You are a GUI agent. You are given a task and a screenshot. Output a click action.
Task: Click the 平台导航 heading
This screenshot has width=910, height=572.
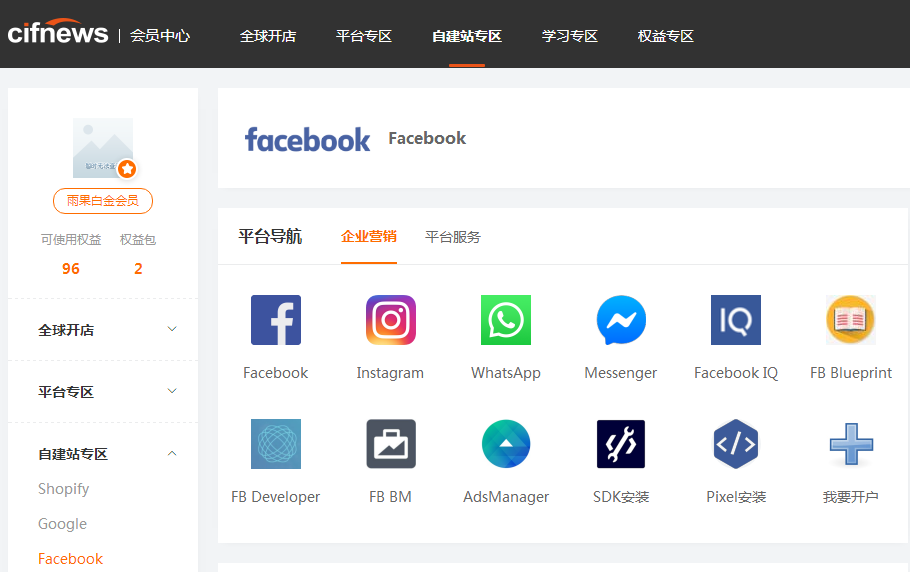270,236
